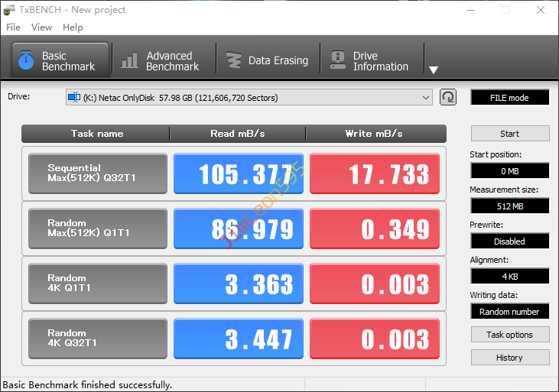This screenshot has width=559, height=392.
Task: Open the File menu
Action: pos(13,28)
